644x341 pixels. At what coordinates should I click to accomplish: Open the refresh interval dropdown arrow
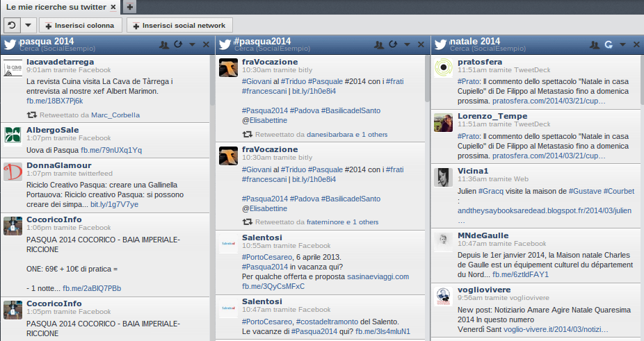[x=28, y=25]
